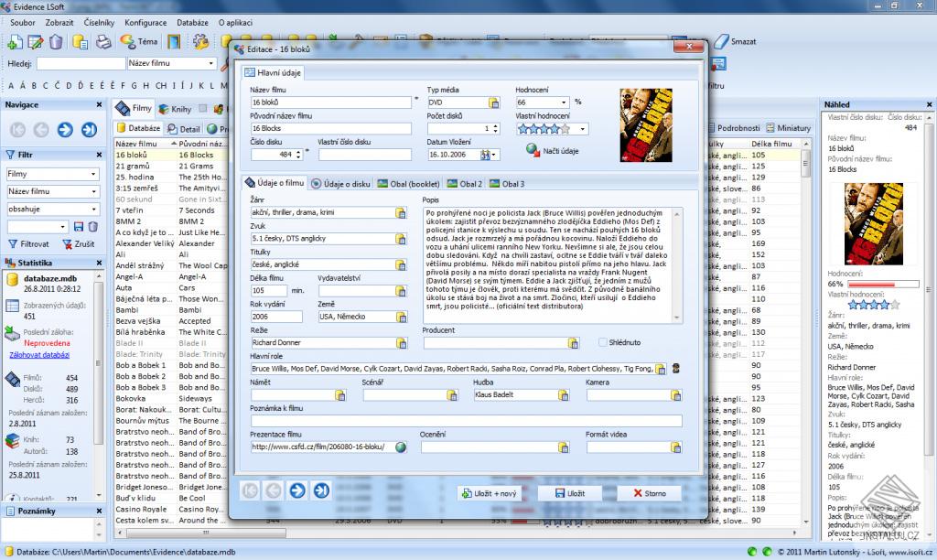The height and width of the screenshot is (560, 937).
Task: Click the gear and wrench settings icon
Action: (200, 41)
